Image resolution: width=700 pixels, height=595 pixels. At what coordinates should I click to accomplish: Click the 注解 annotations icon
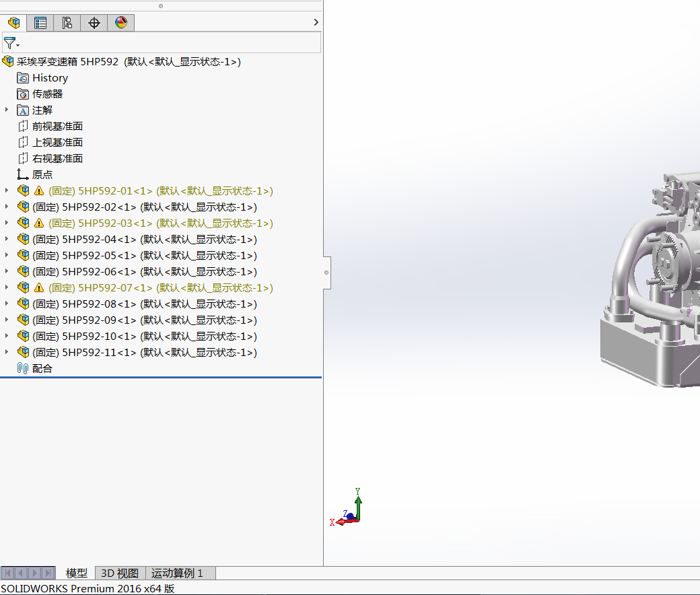point(23,110)
